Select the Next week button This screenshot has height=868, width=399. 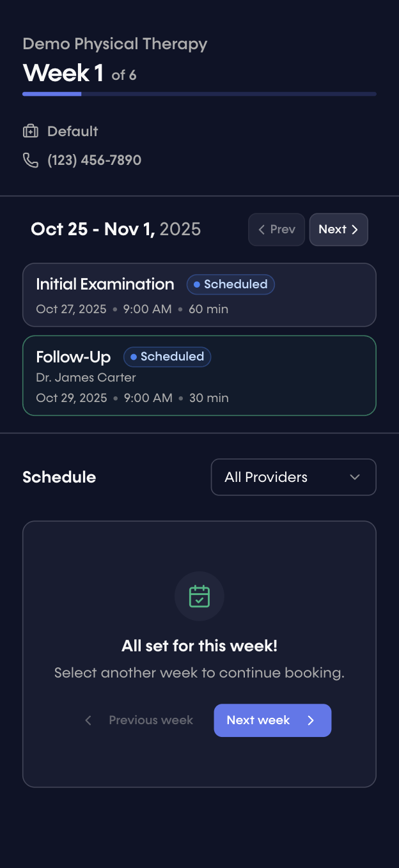272,720
